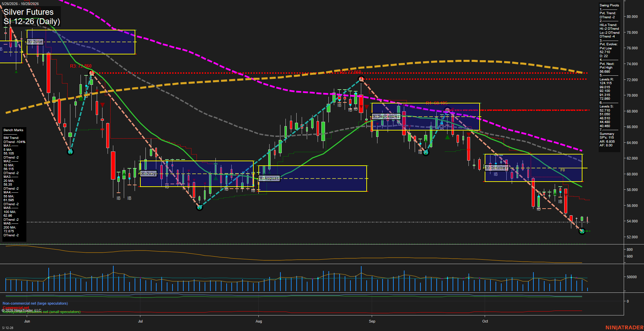The image size is (644, 331).
Task: Select the HiLo Trend: label
Action: [x=608, y=25]
